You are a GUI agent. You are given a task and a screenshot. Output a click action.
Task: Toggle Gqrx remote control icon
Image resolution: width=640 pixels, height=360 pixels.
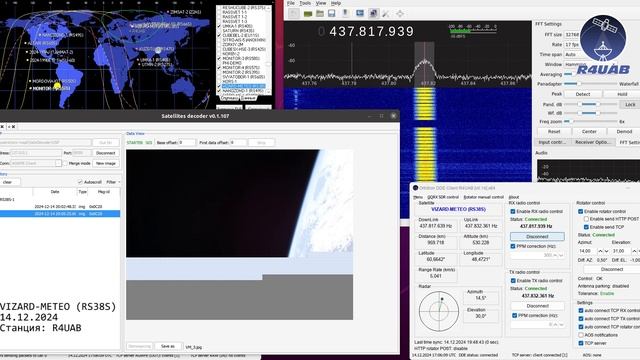pyautogui.click(x=360, y=13)
